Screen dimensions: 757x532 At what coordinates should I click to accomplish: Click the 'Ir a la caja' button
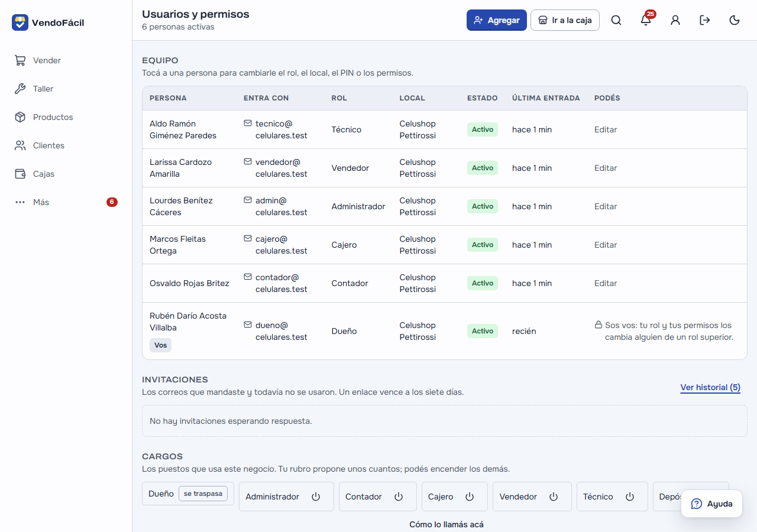tap(565, 20)
